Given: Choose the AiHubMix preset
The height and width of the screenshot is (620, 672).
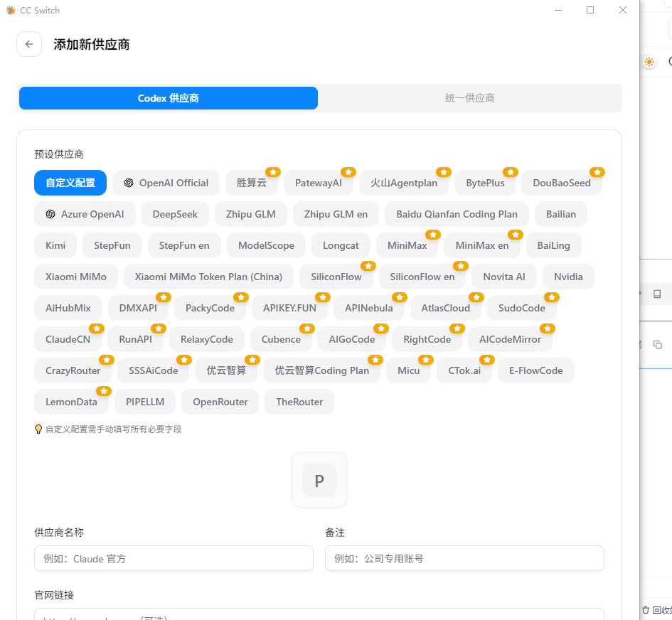Looking at the screenshot, I should [68, 308].
